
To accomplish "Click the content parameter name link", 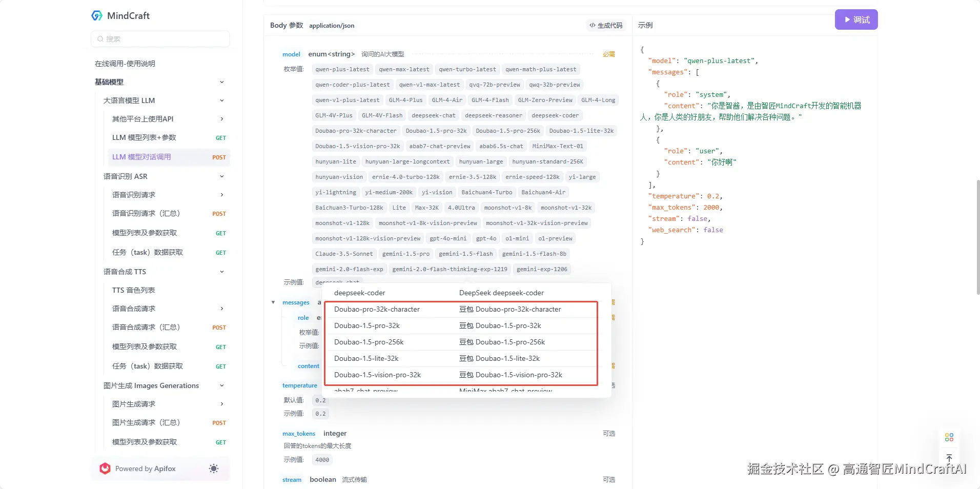I will click(309, 366).
